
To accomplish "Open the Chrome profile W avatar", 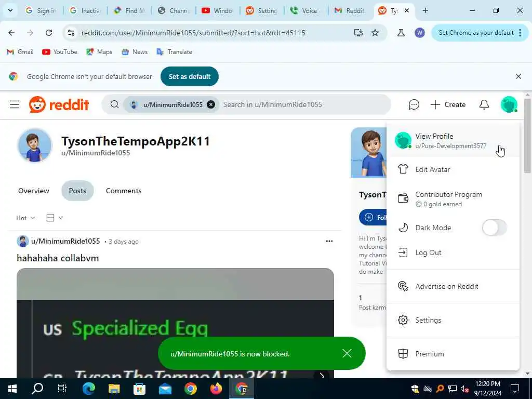I will point(419,33).
